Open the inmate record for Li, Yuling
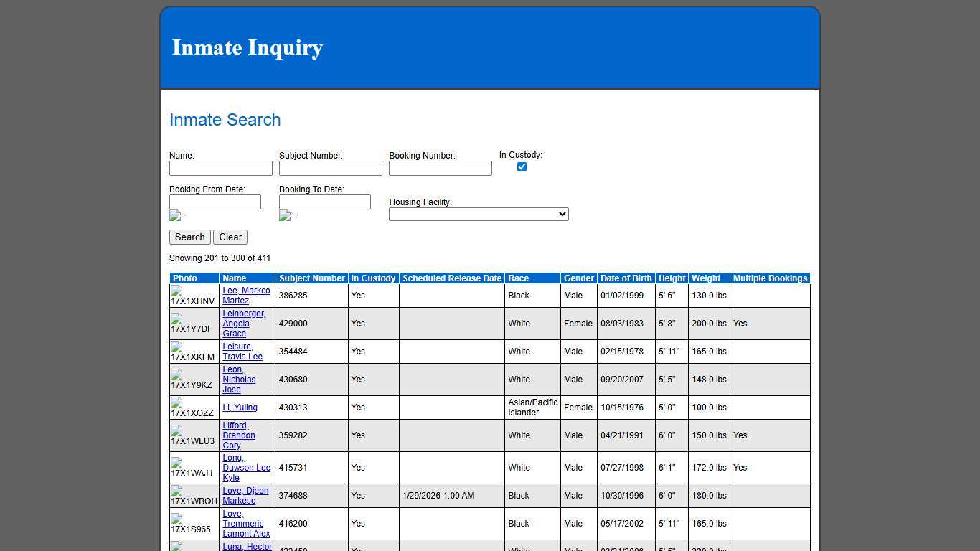This screenshot has width=980, height=551. click(x=240, y=408)
